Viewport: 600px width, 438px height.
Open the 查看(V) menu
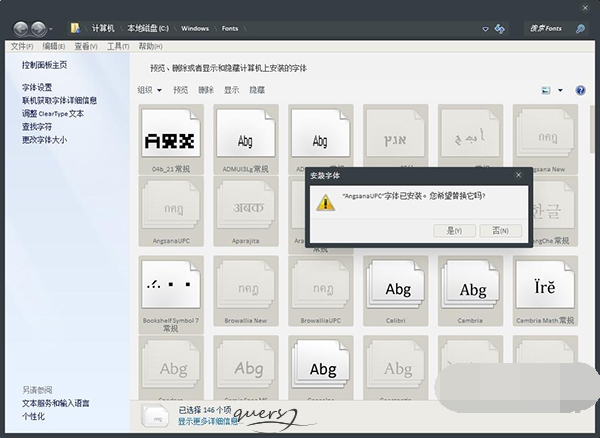tap(86, 46)
